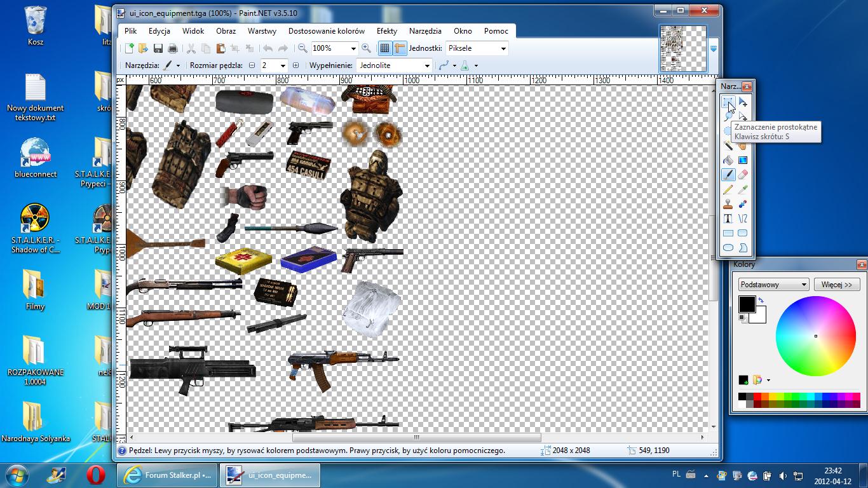Click Forum Stalker.pl taskbar button
The height and width of the screenshot is (488, 868).
(x=168, y=475)
